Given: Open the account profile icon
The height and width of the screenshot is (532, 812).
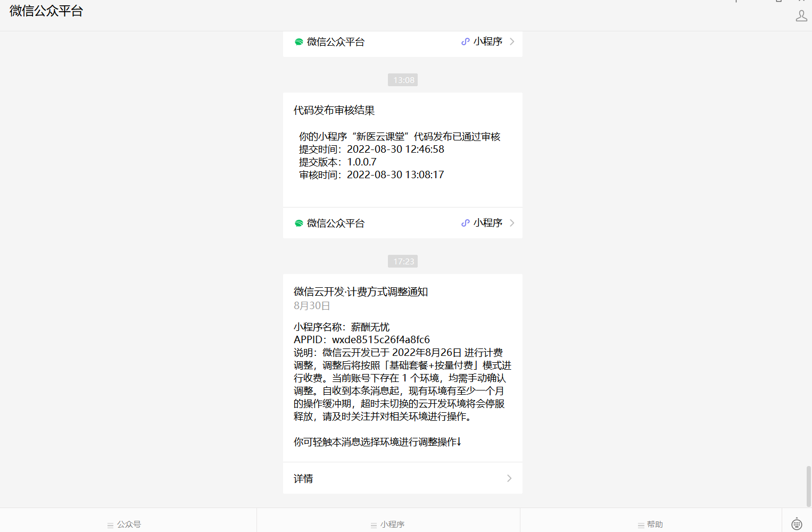Looking at the screenshot, I should click(x=801, y=16).
